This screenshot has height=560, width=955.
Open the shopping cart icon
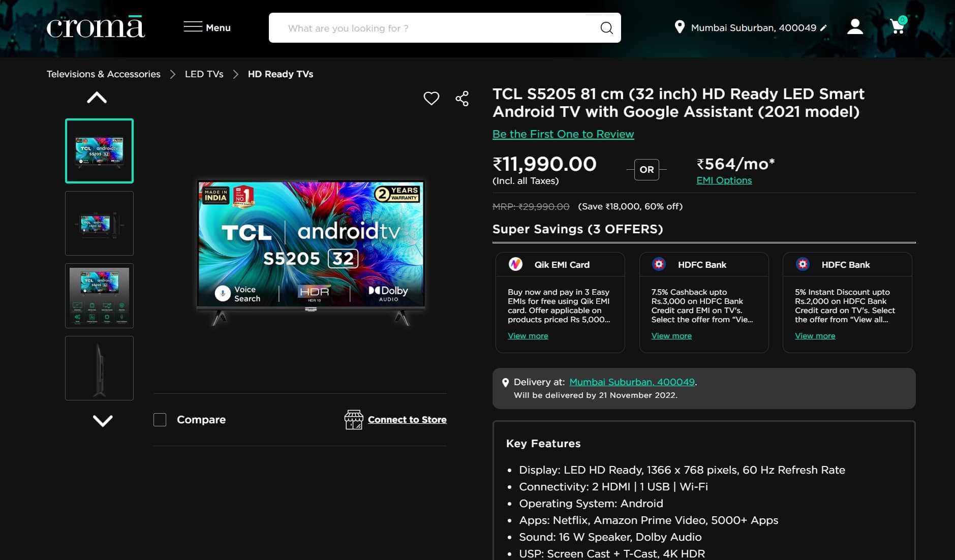tap(898, 26)
